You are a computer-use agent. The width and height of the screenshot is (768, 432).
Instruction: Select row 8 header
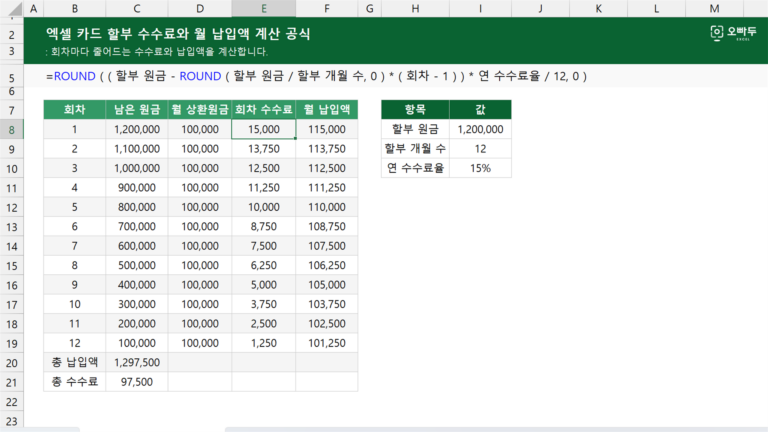pos(12,130)
